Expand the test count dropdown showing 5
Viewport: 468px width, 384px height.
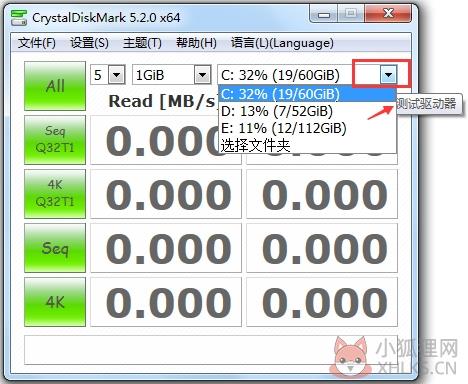117,75
